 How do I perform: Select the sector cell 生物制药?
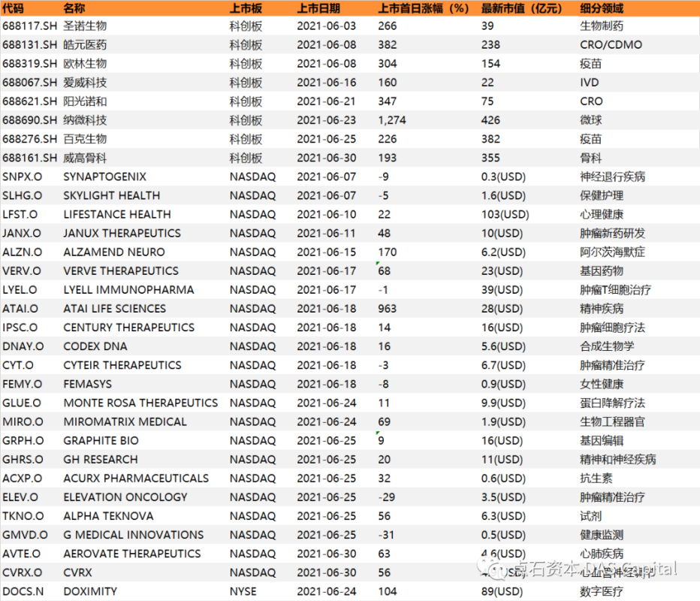pyautogui.click(x=602, y=26)
